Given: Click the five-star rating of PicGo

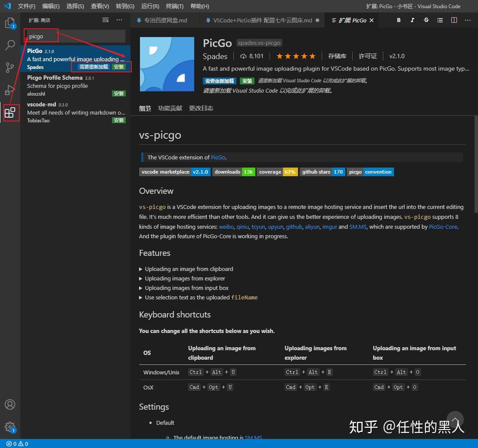Looking at the screenshot, I should tap(296, 56).
